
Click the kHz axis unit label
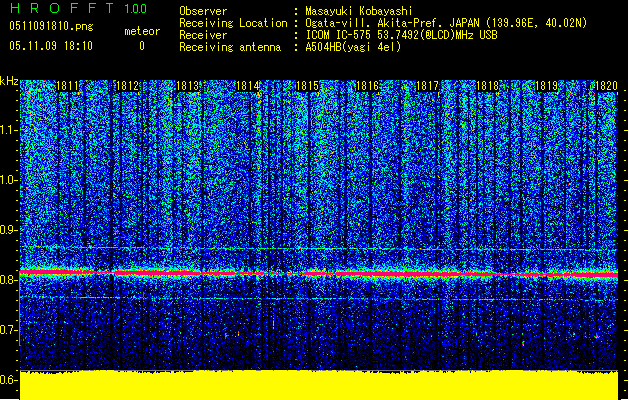9,81
